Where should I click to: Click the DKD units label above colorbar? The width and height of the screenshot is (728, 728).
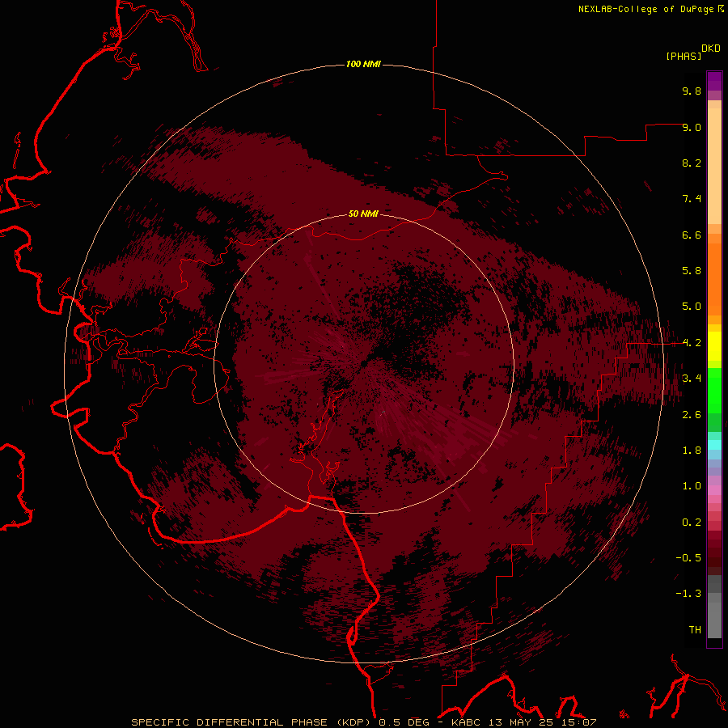(x=711, y=49)
